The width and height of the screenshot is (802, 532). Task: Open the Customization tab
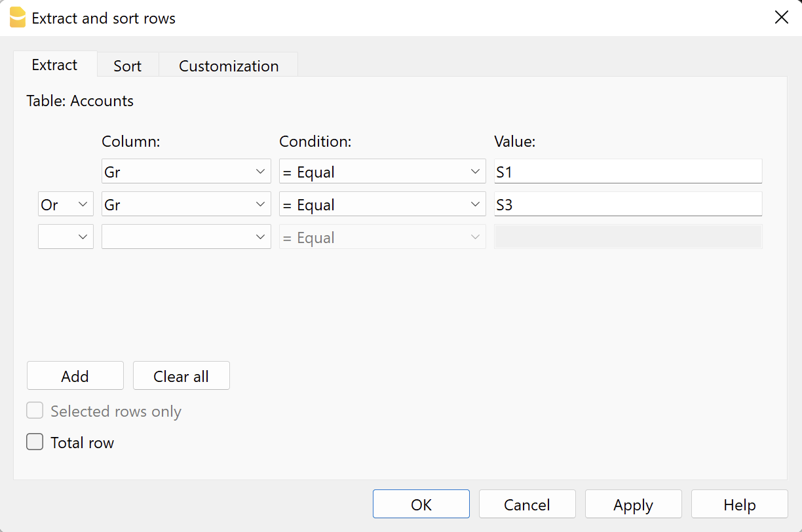click(x=229, y=66)
